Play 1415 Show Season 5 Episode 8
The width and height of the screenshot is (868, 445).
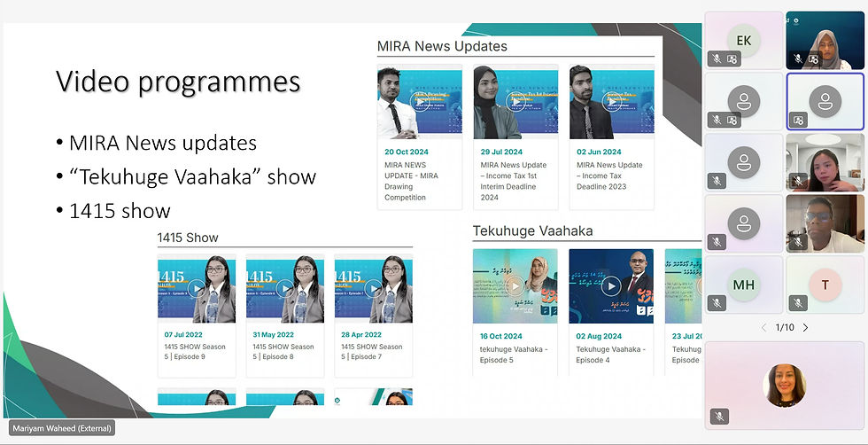point(285,288)
